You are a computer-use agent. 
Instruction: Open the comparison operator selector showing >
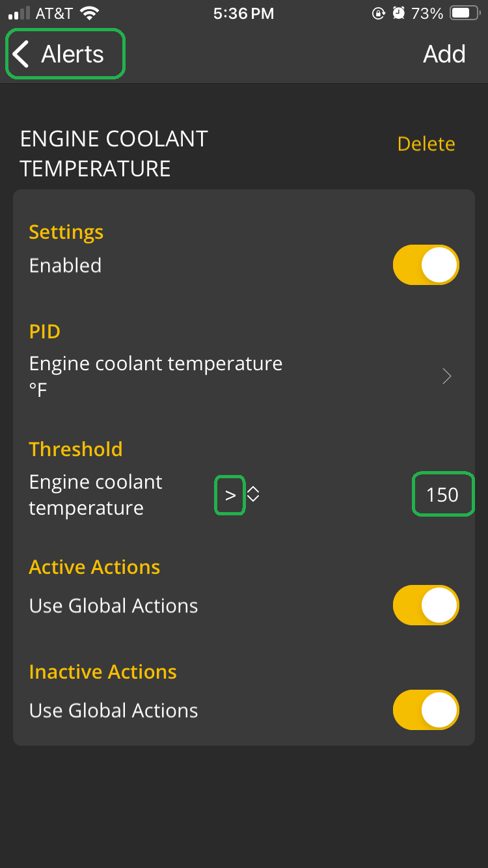[230, 495]
